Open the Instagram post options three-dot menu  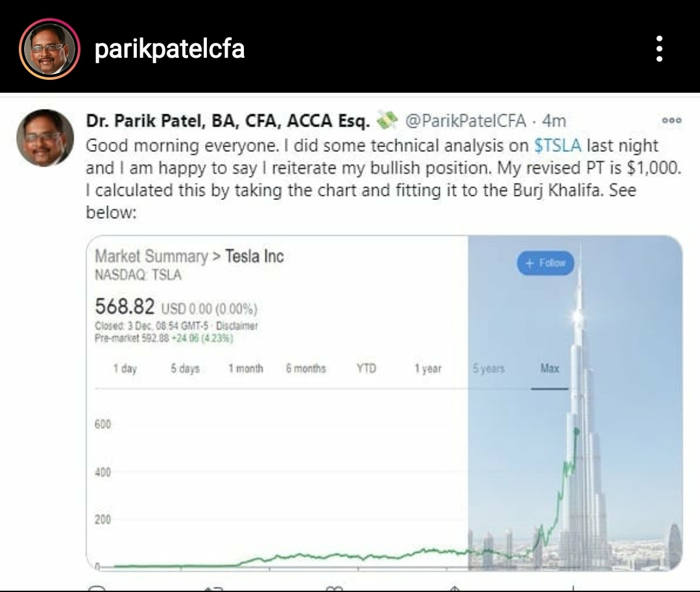tap(659, 49)
